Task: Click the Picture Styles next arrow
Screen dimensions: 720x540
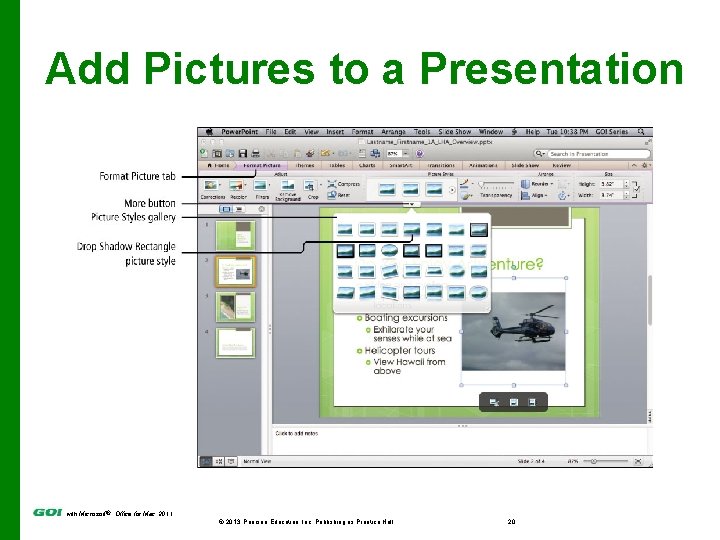Action: tap(452, 190)
